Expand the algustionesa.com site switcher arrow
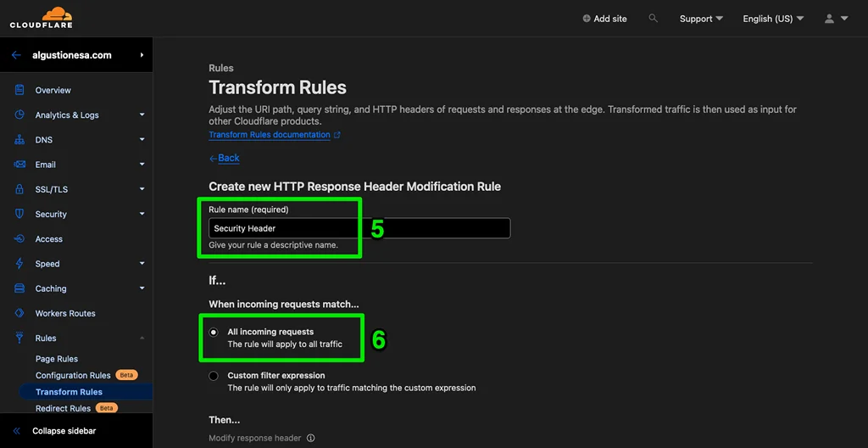 click(x=142, y=55)
